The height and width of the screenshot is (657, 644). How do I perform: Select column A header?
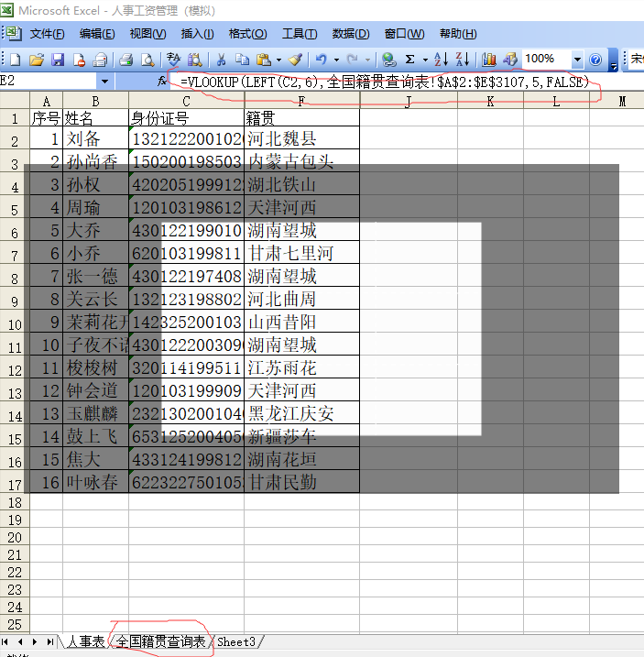pyautogui.click(x=46, y=101)
